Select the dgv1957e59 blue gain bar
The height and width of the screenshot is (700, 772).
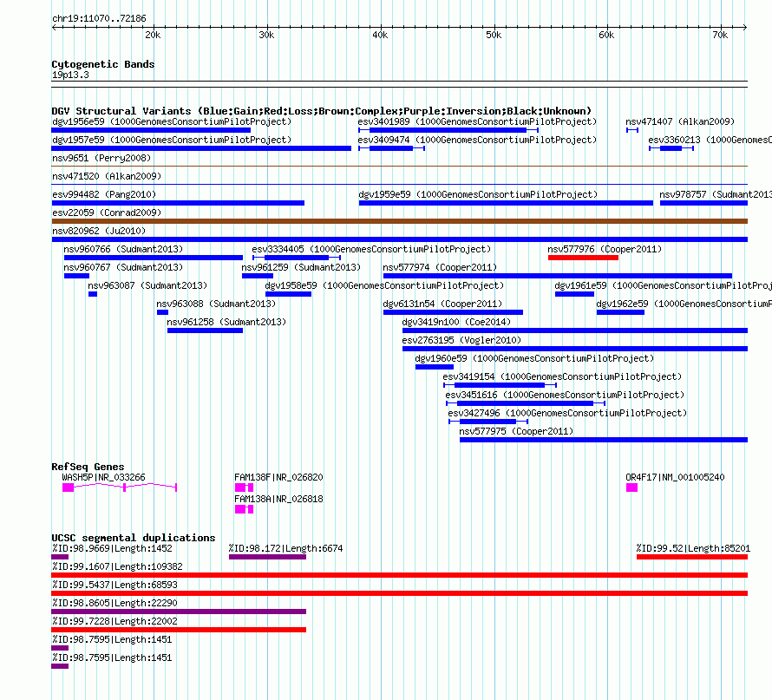tap(201, 148)
